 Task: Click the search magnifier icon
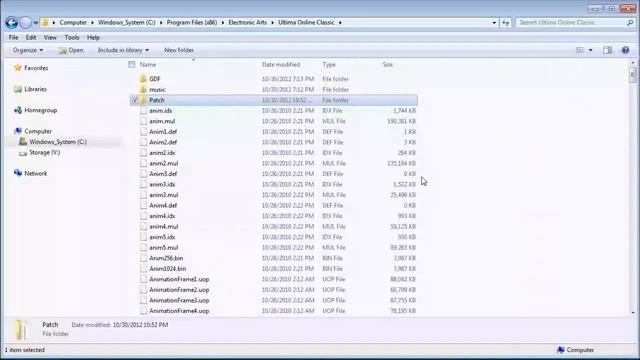[x=630, y=23]
